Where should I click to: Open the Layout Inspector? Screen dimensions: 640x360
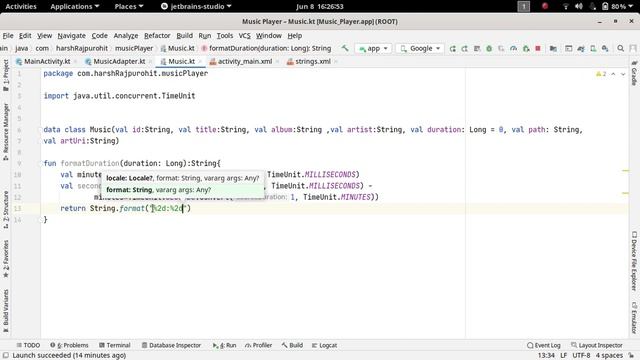597,345
